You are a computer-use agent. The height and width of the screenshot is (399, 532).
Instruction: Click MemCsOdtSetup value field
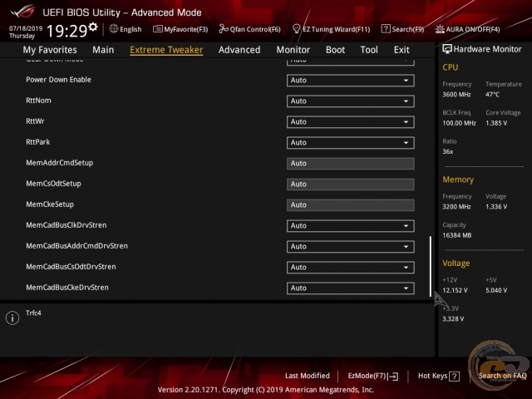[350, 185]
